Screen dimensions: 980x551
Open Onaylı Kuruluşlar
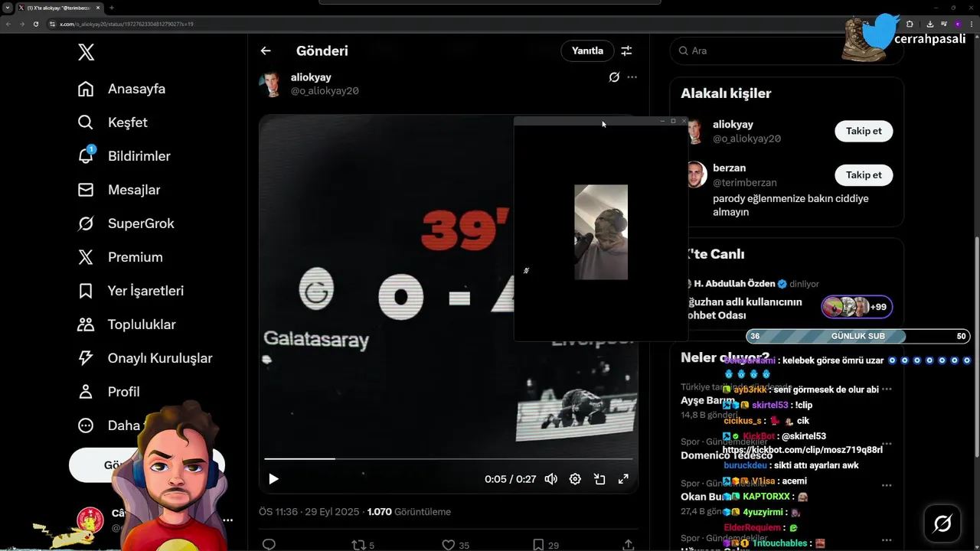pos(145,358)
